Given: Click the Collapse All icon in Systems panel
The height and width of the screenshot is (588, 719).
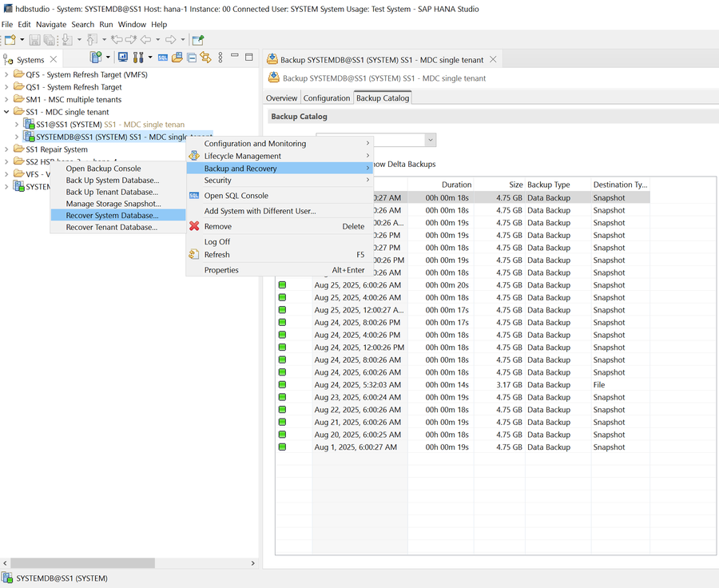Looking at the screenshot, I should coord(191,58).
